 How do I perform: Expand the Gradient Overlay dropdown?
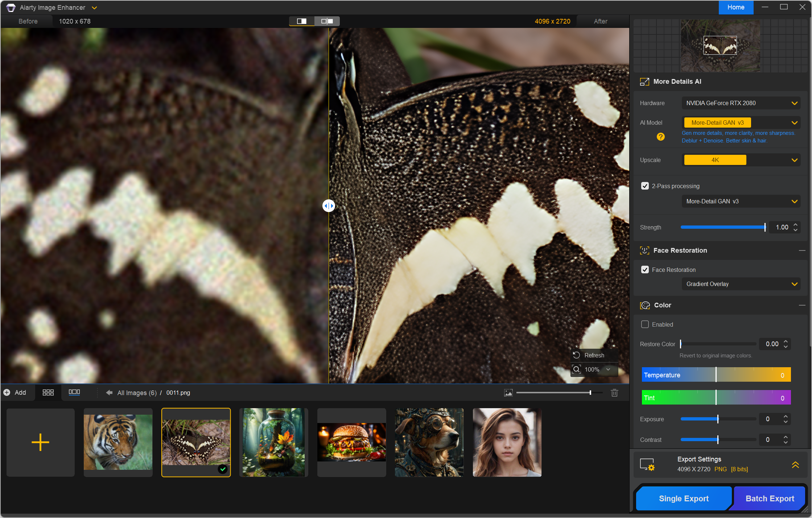tap(741, 284)
